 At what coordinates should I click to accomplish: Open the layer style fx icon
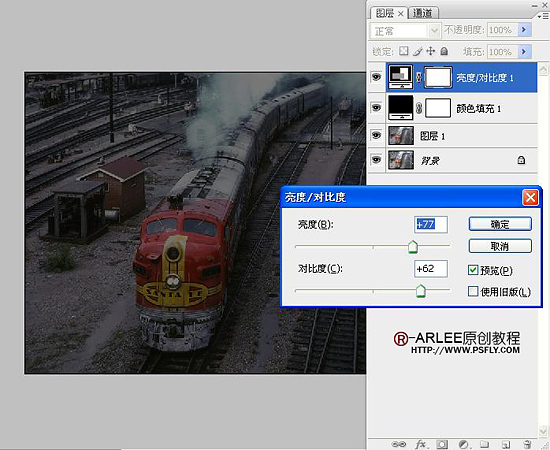coord(421,444)
